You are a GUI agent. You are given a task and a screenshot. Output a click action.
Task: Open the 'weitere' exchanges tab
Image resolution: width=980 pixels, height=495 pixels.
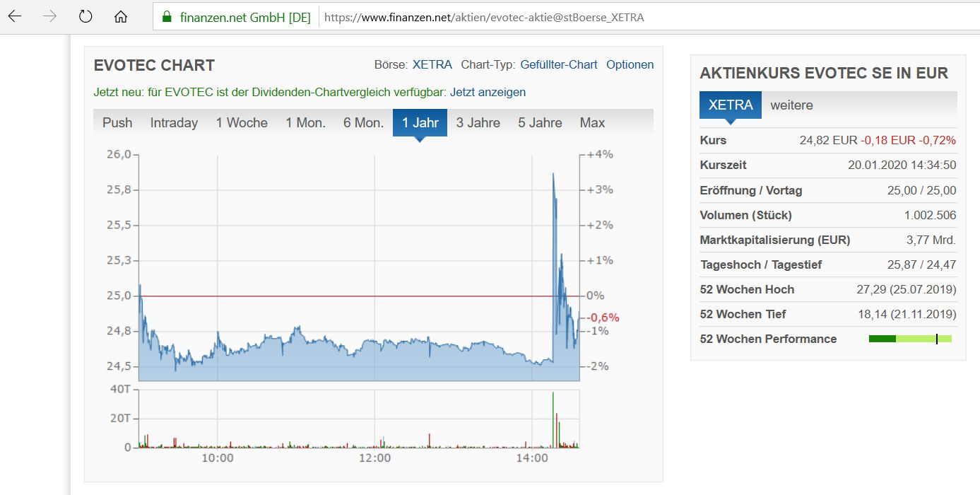coord(791,105)
